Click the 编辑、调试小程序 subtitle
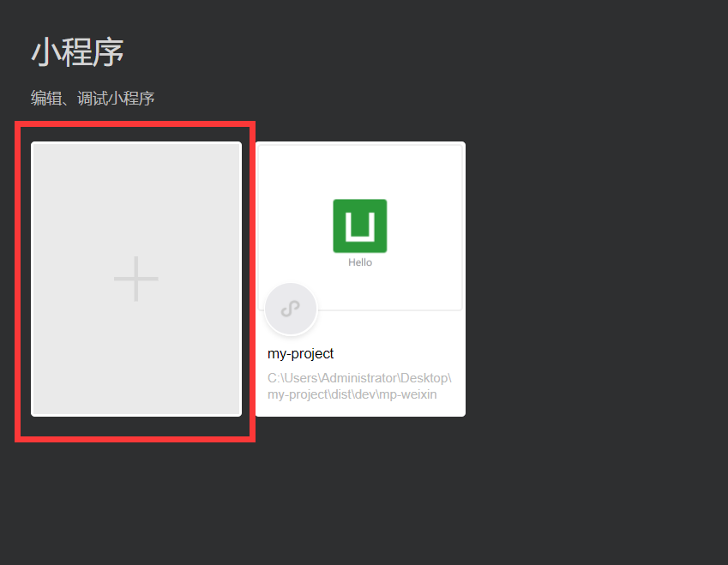This screenshot has height=565, width=728. coord(93,99)
